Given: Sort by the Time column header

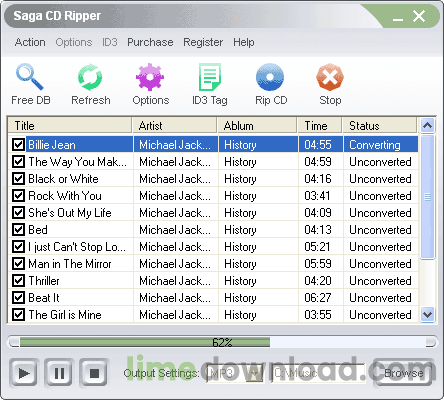Looking at the screenshot, I should click(x=320, y=126).
